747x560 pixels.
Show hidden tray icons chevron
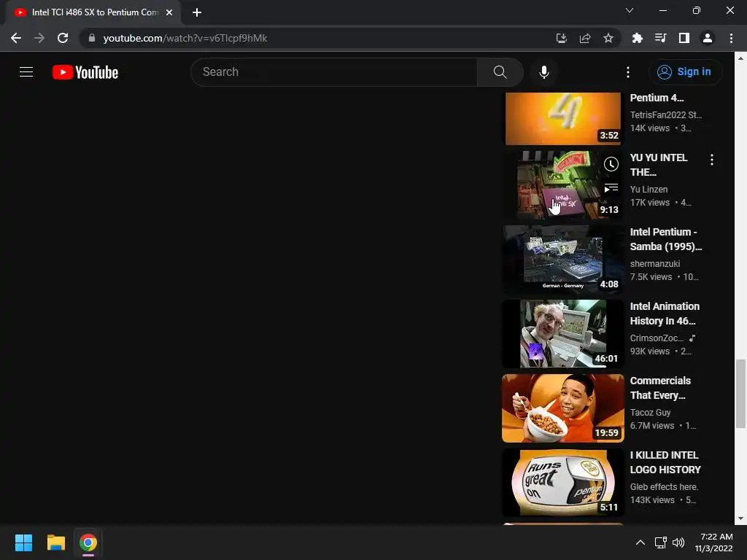point(640,542)
